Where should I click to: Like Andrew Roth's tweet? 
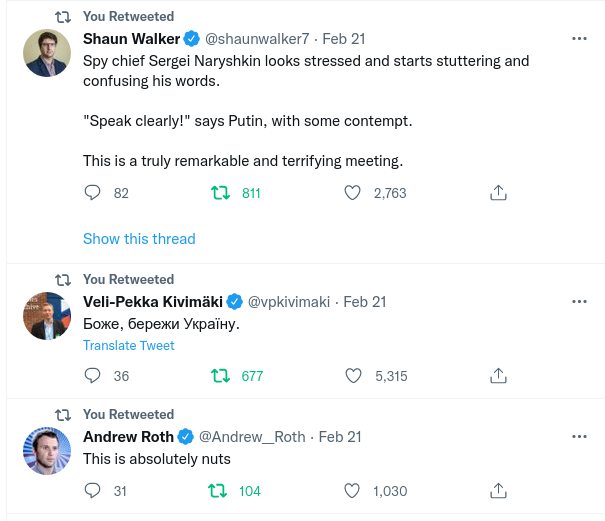[351, 491]
